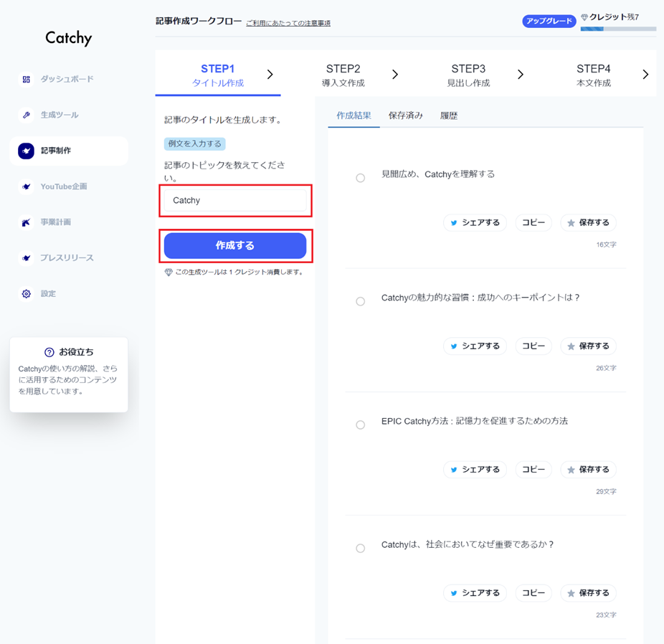Click the ダッシュボード menu label
Image resolution: width=664 pixels, height=644 pixels.
67,79
